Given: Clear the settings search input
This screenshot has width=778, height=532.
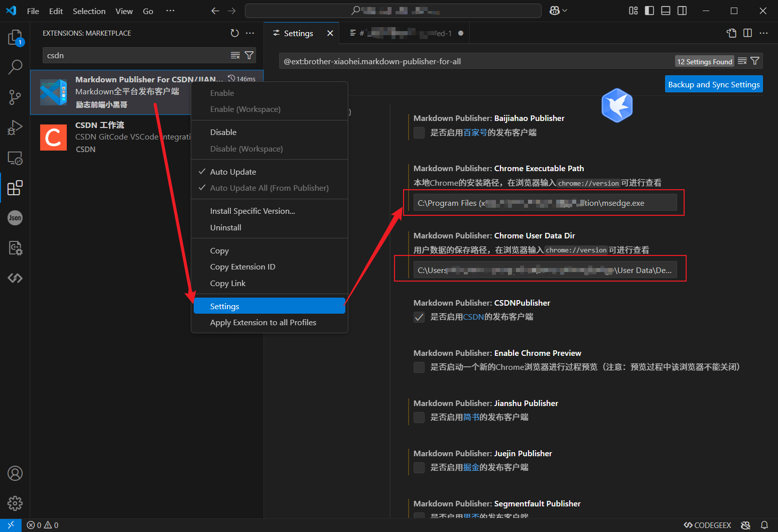Looking at the screenshot, I should (742, 61).
